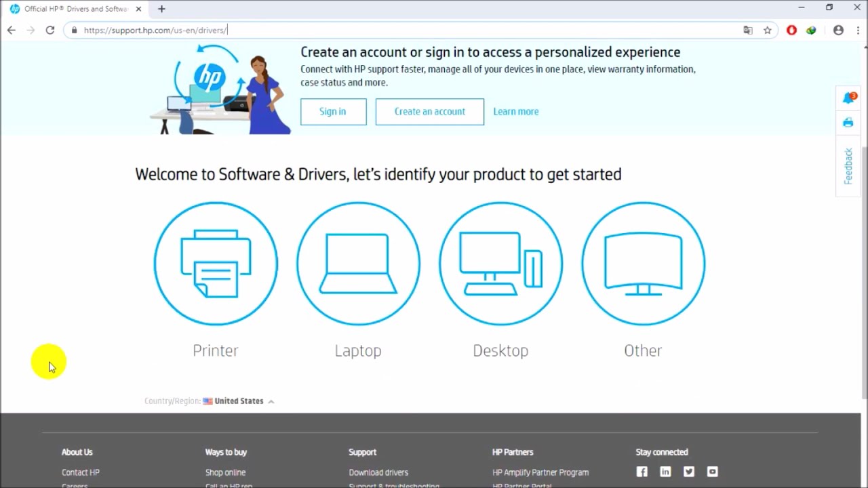Select the Other product category icon
This screenshot has height=488, width=868.
click(643, 263)
